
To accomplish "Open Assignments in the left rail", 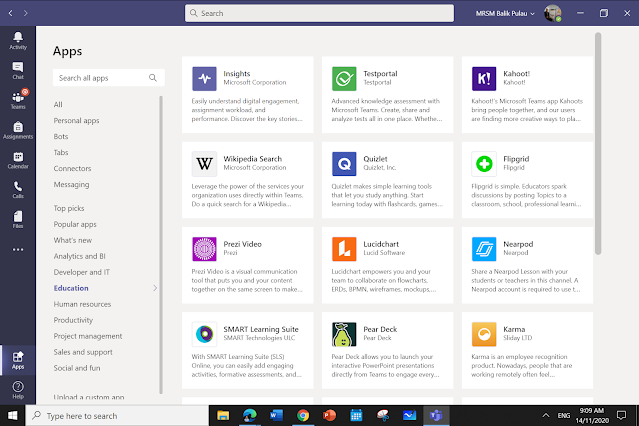I will [18, 130].
